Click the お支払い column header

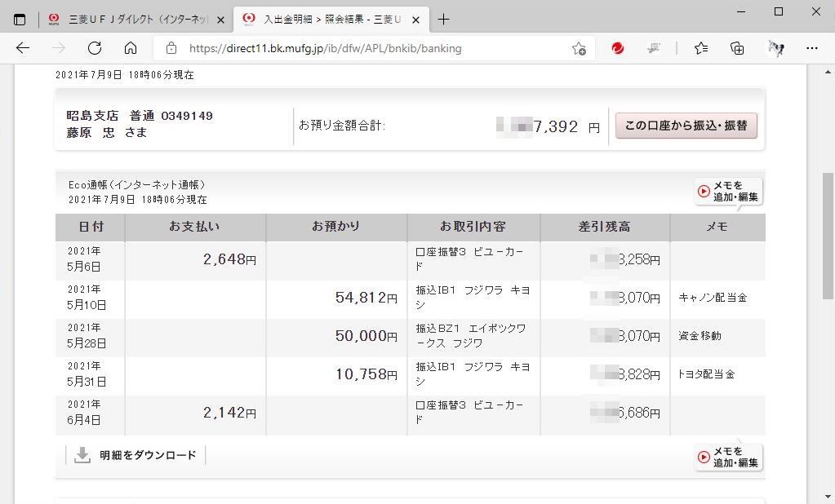[195, 228]
